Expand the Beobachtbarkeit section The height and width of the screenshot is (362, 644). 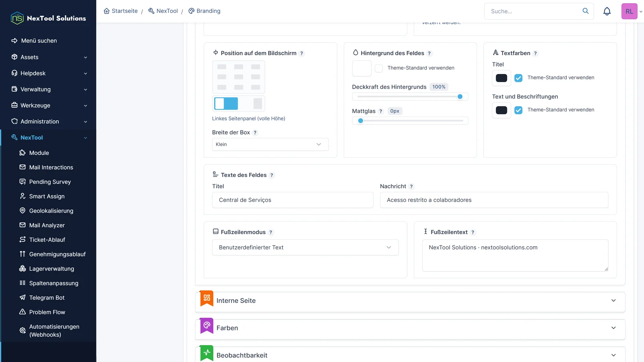pos(410,355)
